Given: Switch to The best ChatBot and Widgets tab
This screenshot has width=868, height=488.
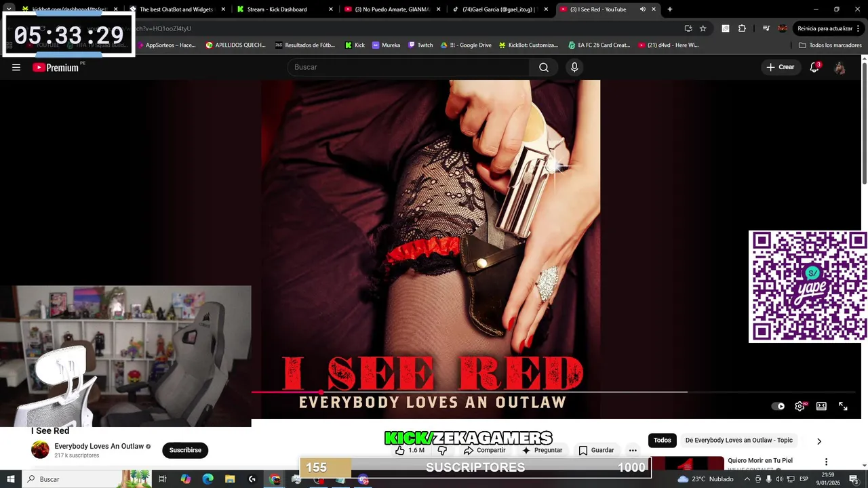Looking at the screenshot, I should coord(176,9).
